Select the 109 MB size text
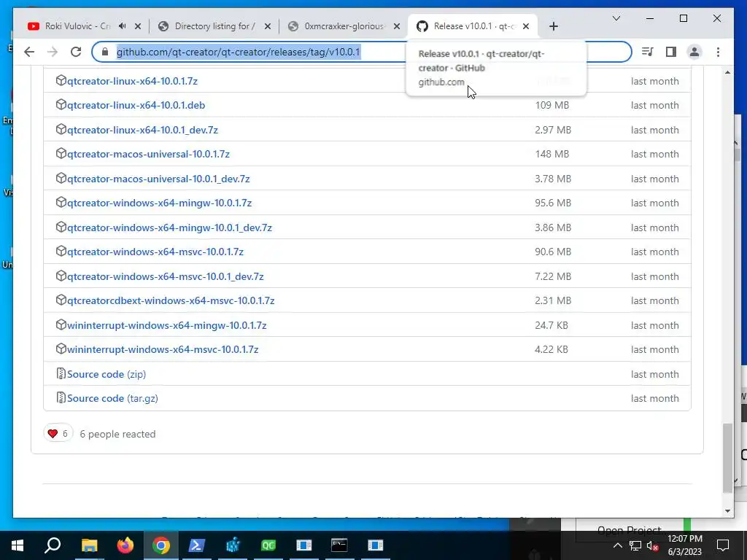The height and width of the screenshot is (560, 747). click(551, 105)
